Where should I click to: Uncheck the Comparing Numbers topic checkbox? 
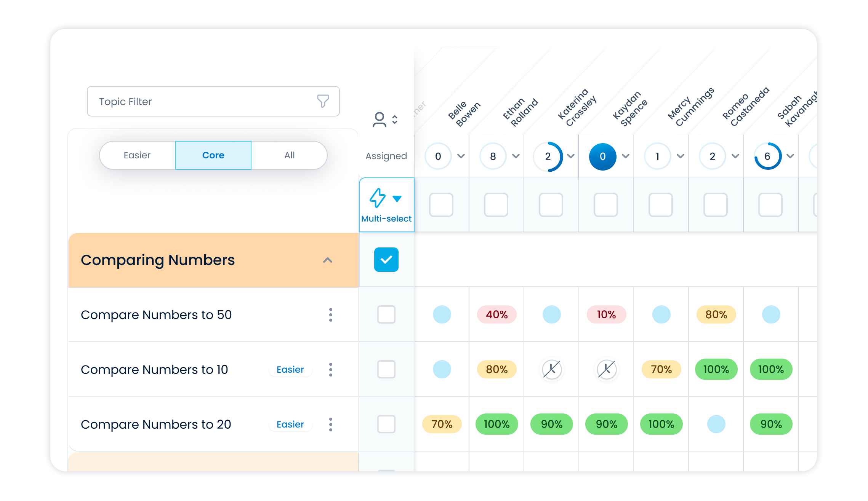pos(386,260)
